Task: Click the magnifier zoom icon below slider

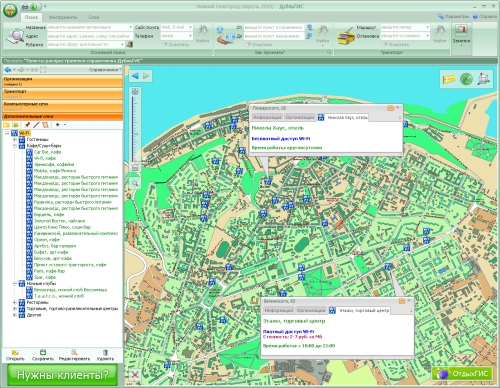Action: [x=135, y=183]
